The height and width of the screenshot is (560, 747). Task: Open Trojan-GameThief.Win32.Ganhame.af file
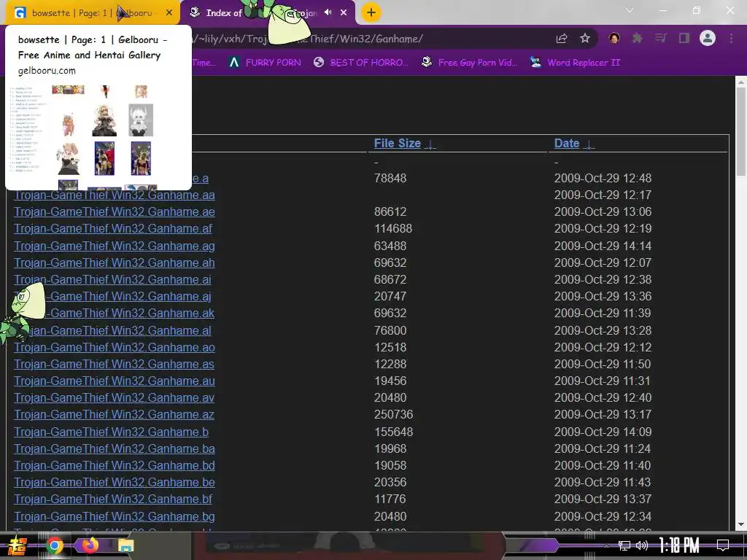click(113, 228)
